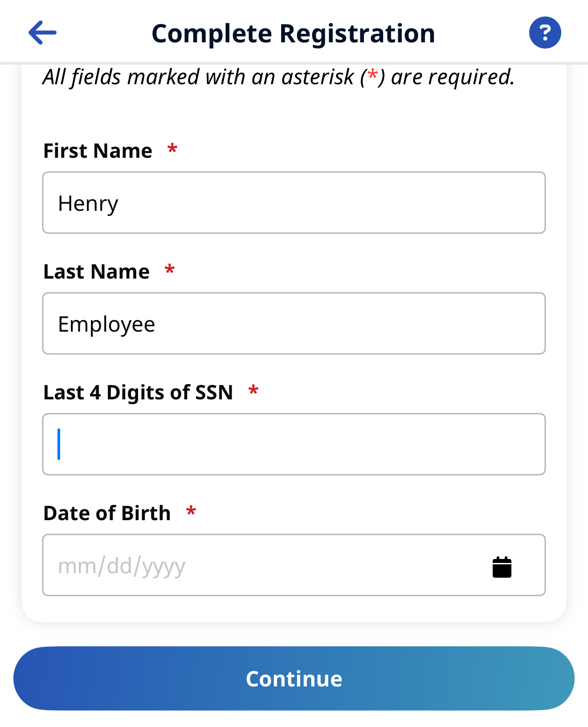Click the word Henry in First Name

pyautogui.click(x=88, y=204)
